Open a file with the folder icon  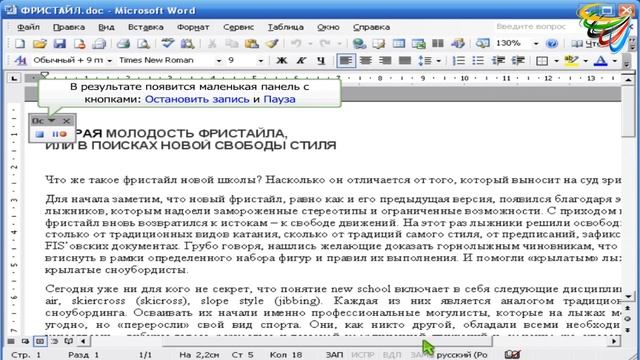(40, 43)
